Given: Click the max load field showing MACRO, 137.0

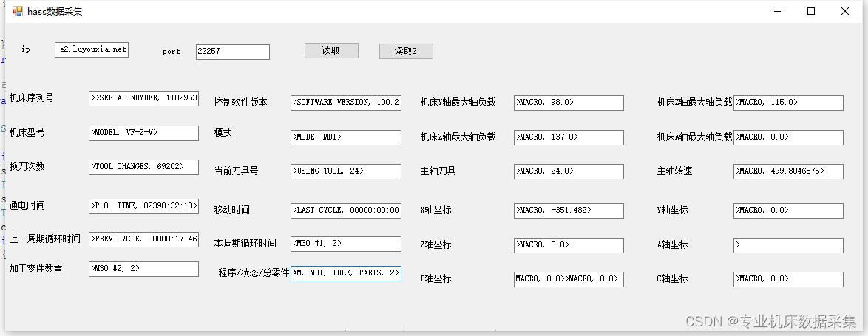Looking at the screenshot, I should [x=569, y=137].
